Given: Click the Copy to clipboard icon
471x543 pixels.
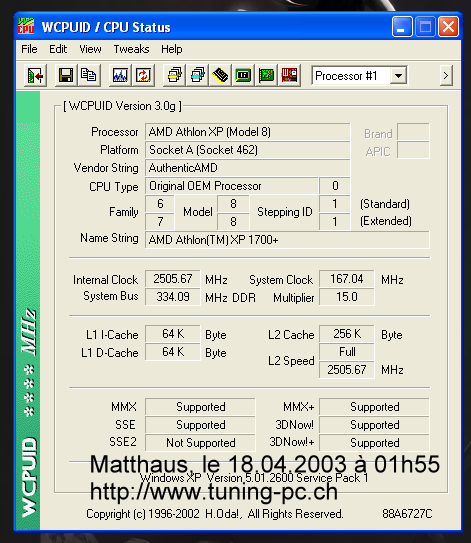Looking at the screenshot, I should coord(89,75).
